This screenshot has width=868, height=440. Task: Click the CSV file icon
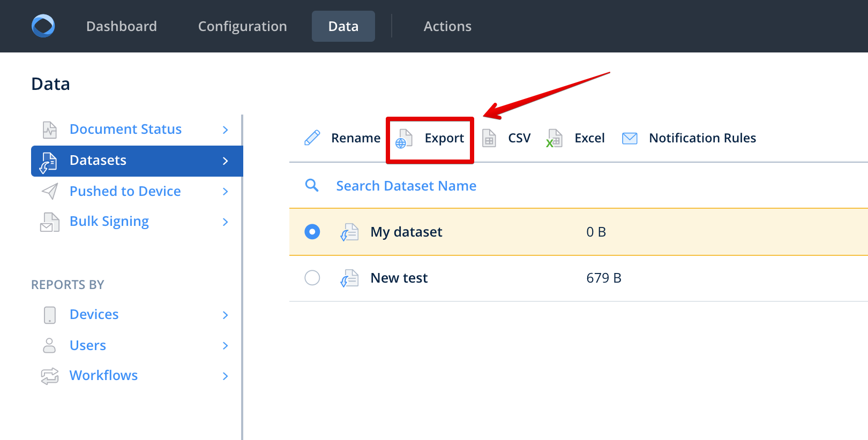pos(489,139)
